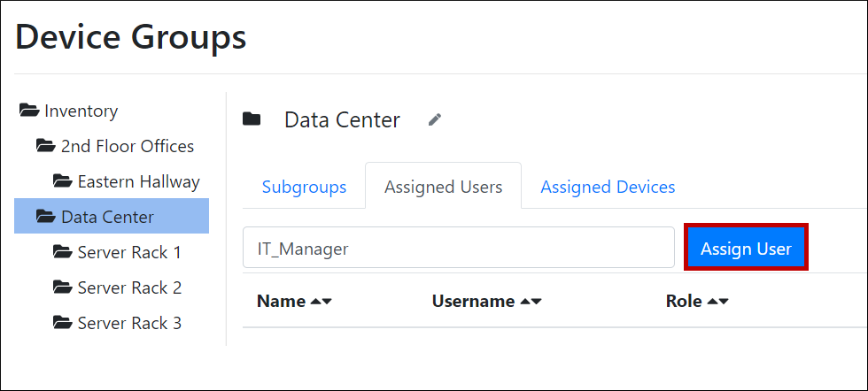Select Data Center in the group tree

coord(107,217)
